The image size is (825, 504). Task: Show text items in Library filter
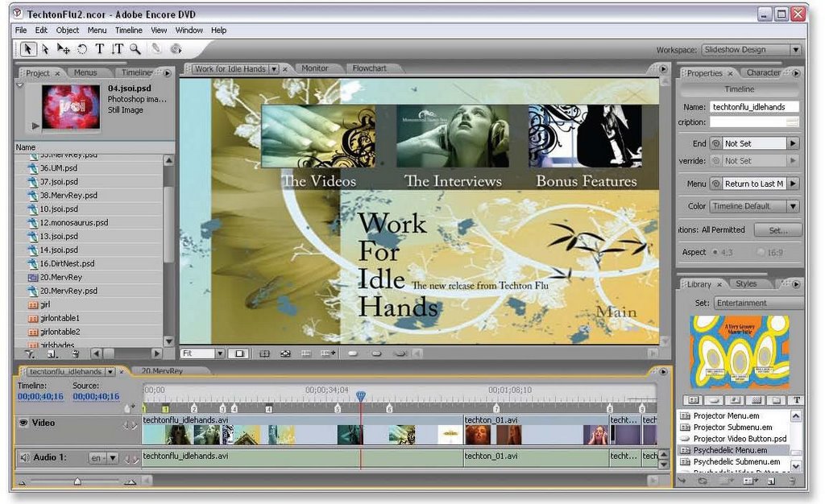click(797, 400)
